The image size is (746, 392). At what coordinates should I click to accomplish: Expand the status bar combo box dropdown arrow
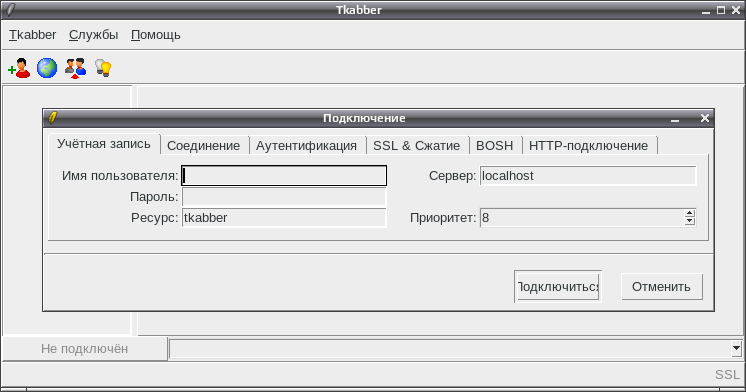tap(736, 349)
